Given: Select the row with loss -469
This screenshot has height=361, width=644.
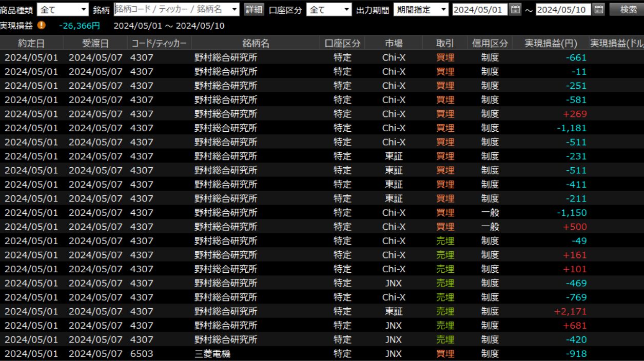Looking at the screenshot, I should pos(322,283).
